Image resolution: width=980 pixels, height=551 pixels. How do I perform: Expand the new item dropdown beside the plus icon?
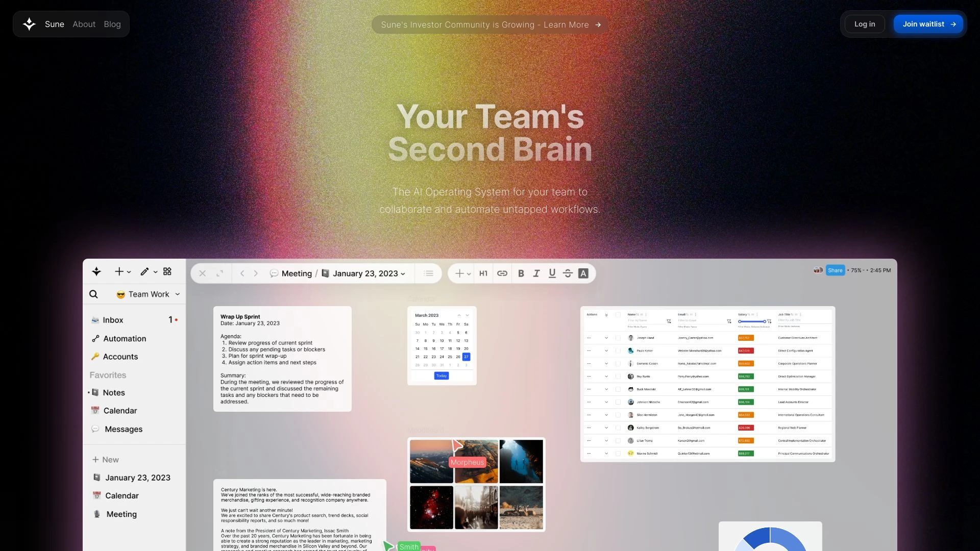click(x=129, y=271)
